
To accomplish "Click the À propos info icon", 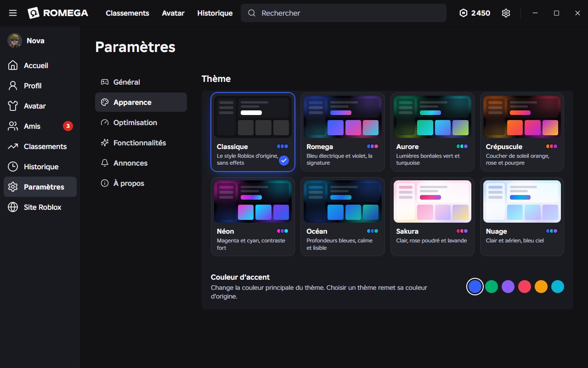I will pos(105,183).
